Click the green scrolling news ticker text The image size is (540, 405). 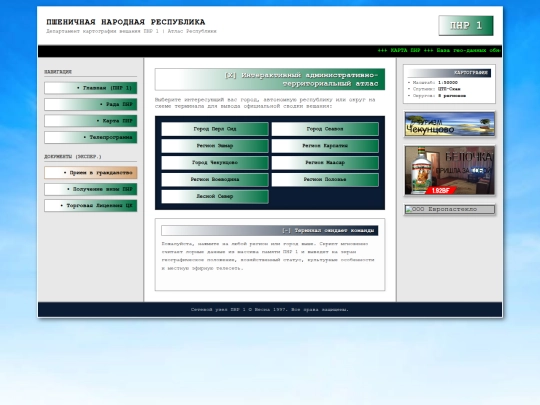[439, 50]
